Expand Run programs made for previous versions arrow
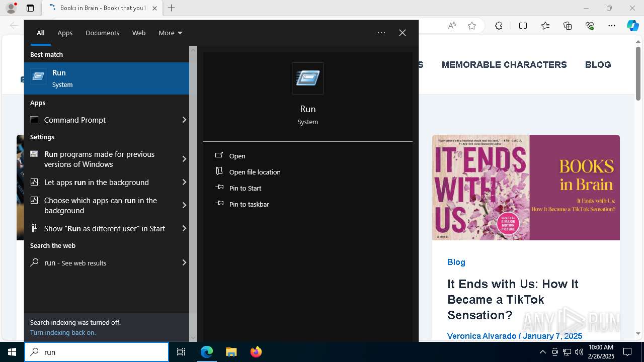The image size is (644, 362). pyautogui.click(x=184, y=159)
